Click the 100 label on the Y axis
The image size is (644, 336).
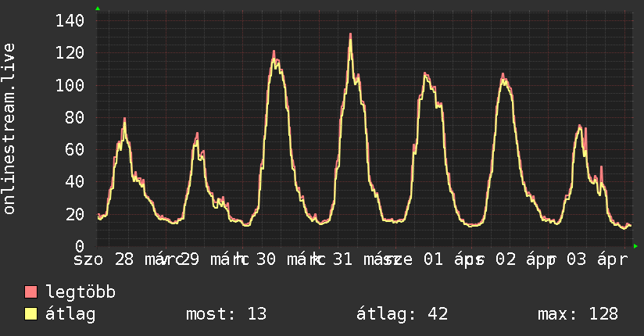click(x=70, y=85)
